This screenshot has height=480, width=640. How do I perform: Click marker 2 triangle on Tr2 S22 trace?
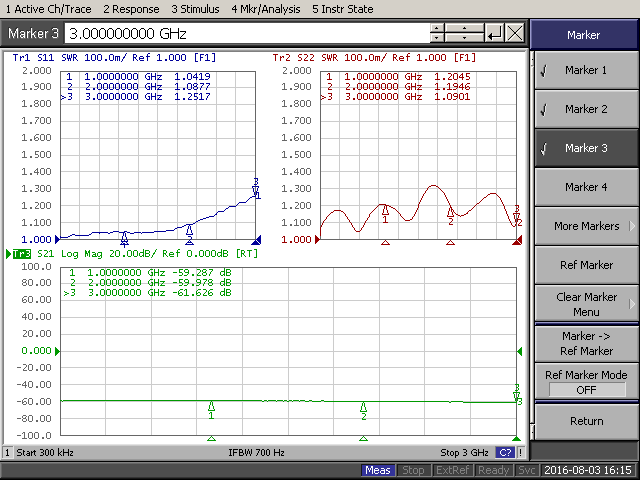point(450,212)
